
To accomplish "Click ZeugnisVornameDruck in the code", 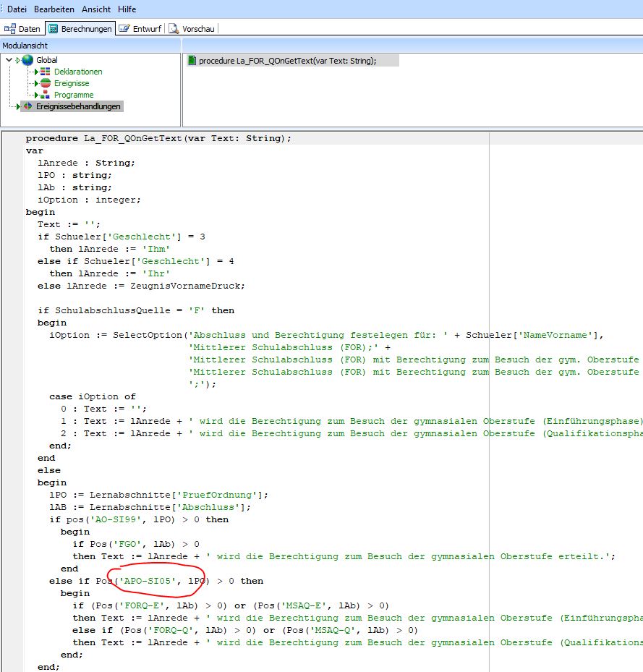I will [186, 286].
